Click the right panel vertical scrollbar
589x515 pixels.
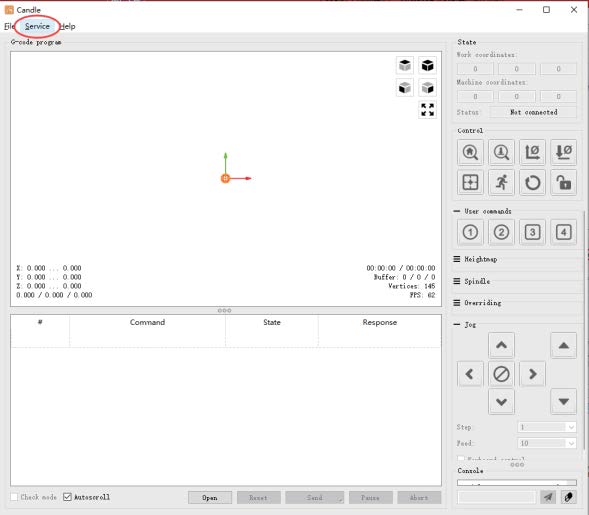(584, 331)
